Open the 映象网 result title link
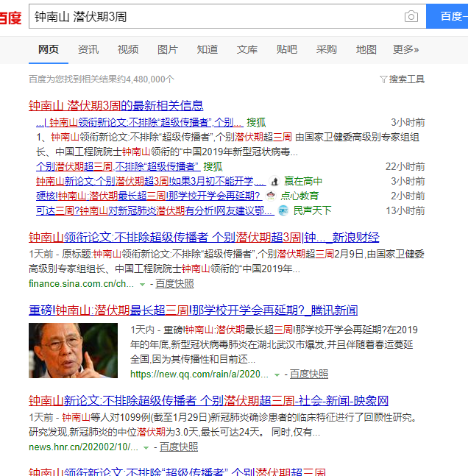468x476 pixels. pyautogui.click(x=208, y=401)
